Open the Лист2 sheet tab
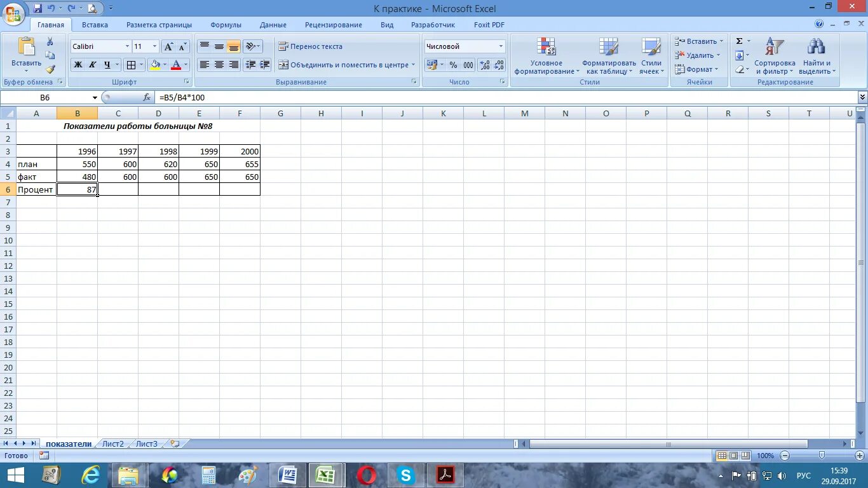 pos(113,444)
